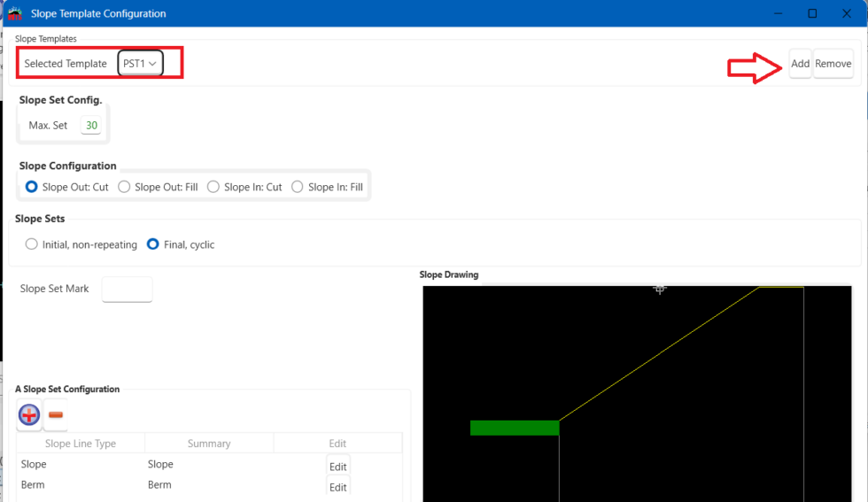Click the minus remove slope line icon

point(56,414)
